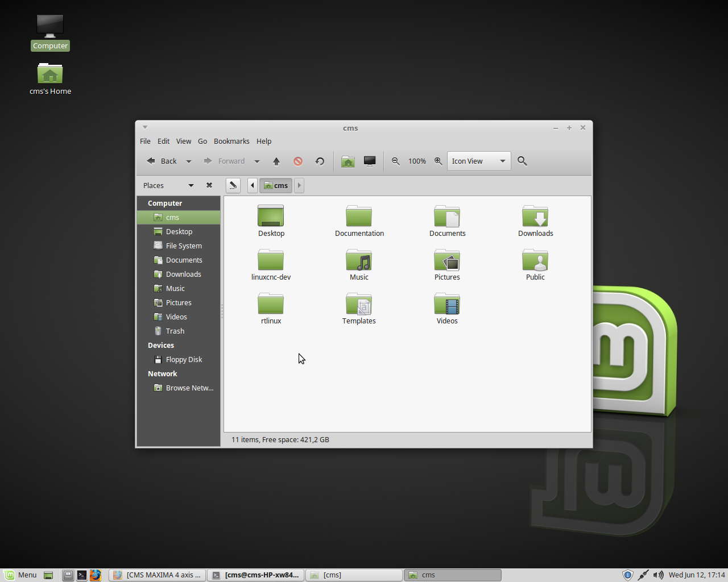The height and width of the screenshot is (582, 728).
Task: Toggle the location text entry pencil button
Action: pyautogui.click(x=233, y=185)
